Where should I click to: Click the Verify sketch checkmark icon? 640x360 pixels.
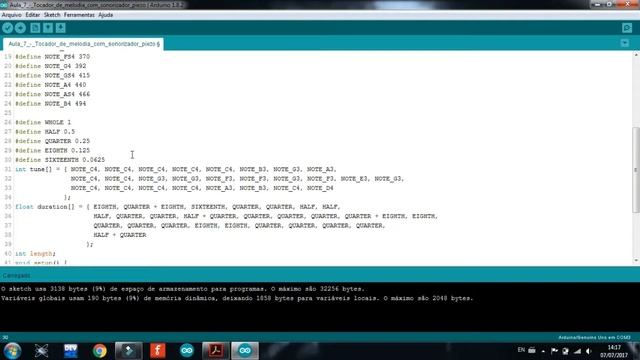point(7,28)
